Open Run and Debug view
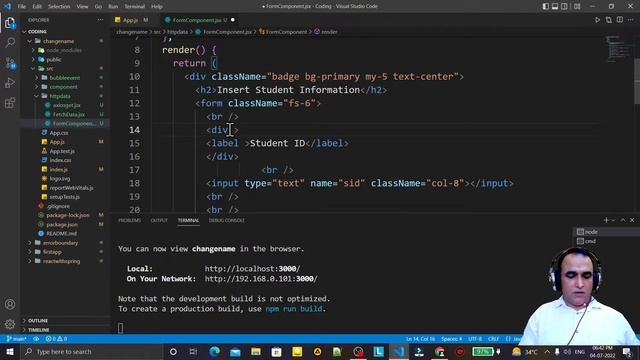The width and height of the screenshot is (640, 360). pyautogui.click(x=10, y=83)
